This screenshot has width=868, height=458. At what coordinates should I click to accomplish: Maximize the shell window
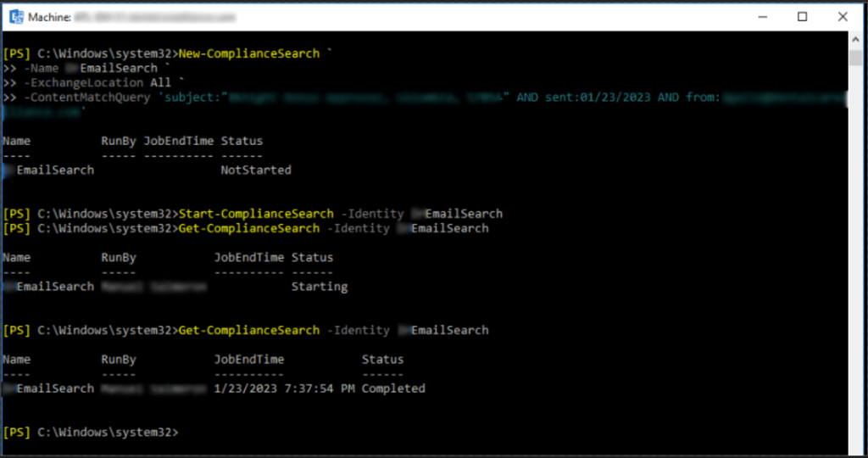(x=802, y=17)
